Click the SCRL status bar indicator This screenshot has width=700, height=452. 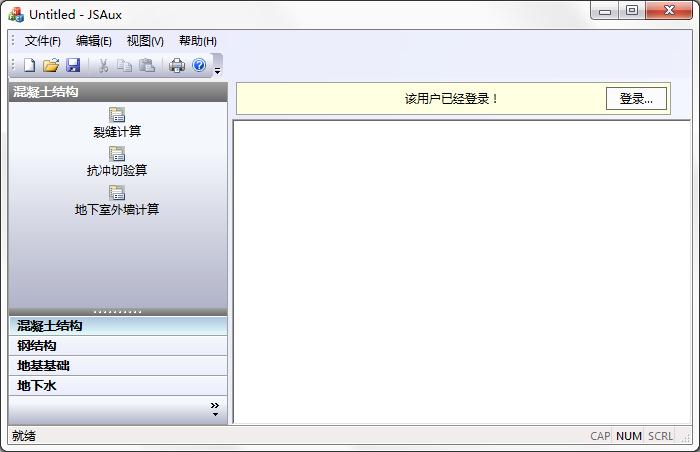660,436
